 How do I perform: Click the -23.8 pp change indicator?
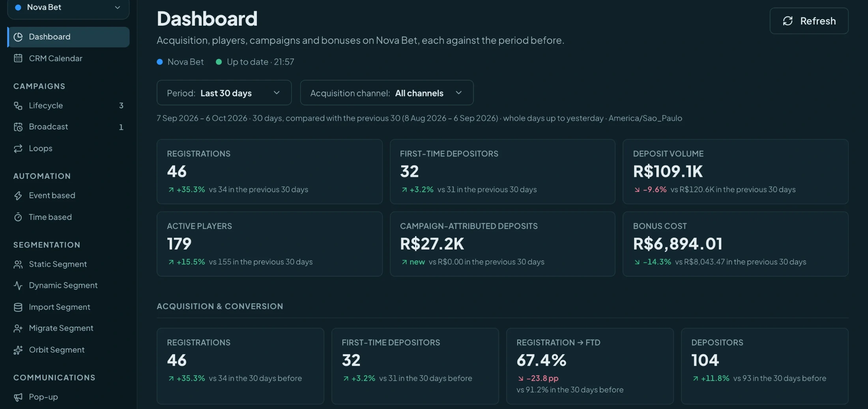(x=538, y=379)
